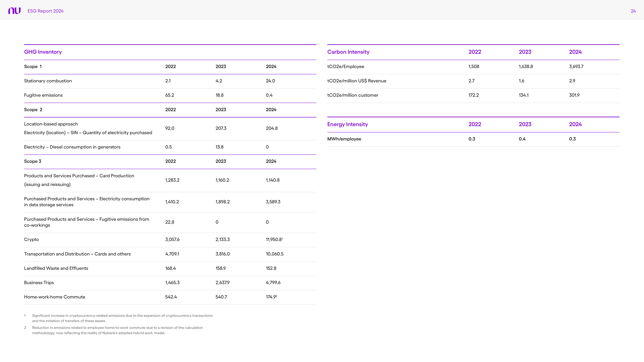Click Stationary combustion 2024 value 24.0
Screen dimensions: 644x362
pos(270,81)
